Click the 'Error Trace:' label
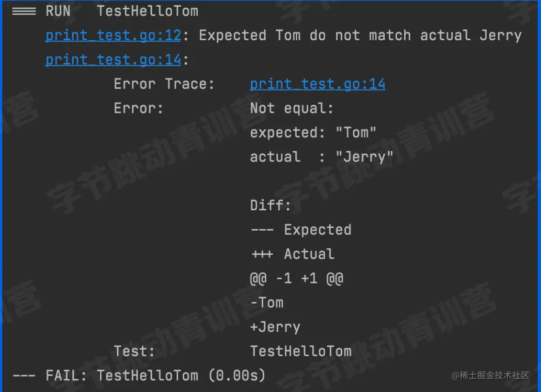The width and height of the screenshot is (541, 392). [164, 84]
